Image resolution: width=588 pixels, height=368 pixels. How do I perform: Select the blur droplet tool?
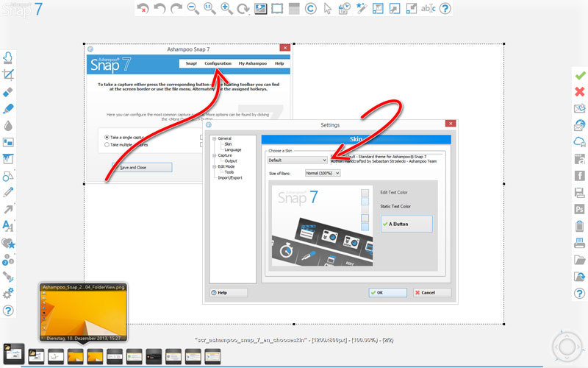[x=8, y=125]
